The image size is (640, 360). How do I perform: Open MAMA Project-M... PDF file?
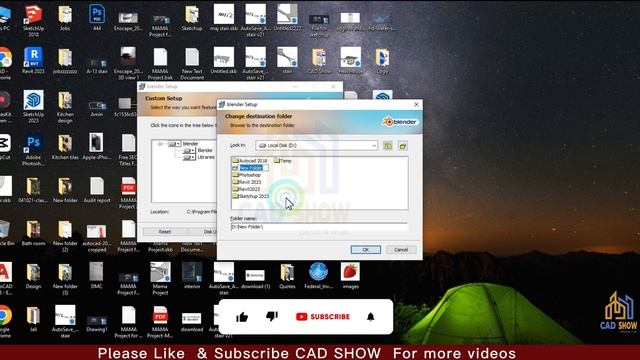160,322
